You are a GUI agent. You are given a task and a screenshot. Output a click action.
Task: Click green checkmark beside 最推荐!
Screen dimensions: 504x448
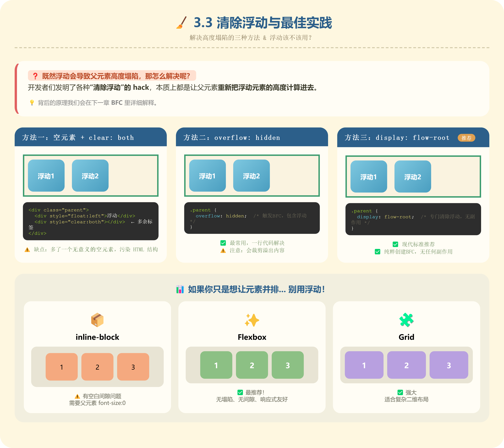(x=240, y=393)
